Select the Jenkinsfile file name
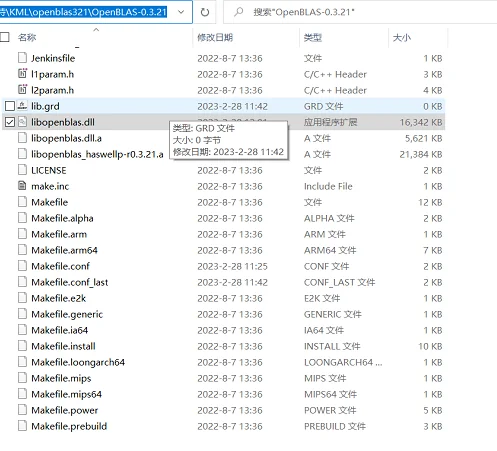This screenshot has height=451, width=497. click(x=53, y=58)
